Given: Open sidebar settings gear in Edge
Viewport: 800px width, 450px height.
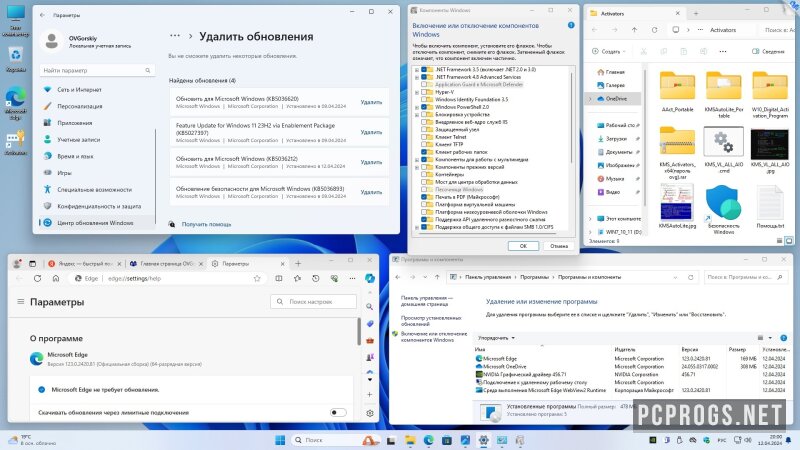Looking at the screenshot, I should tap(370, 413).
